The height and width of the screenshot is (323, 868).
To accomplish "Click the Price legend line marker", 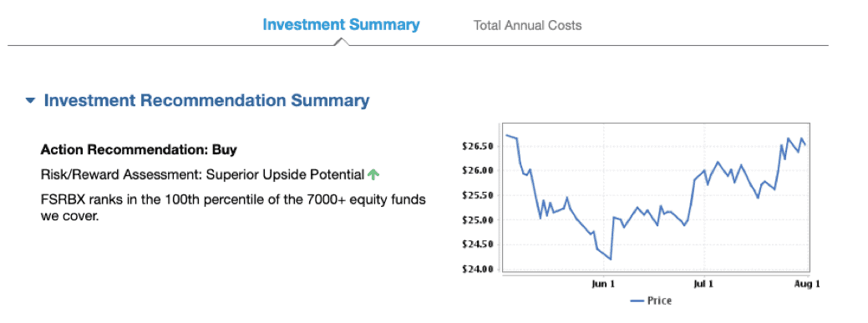I will click(x=637, y=300).
